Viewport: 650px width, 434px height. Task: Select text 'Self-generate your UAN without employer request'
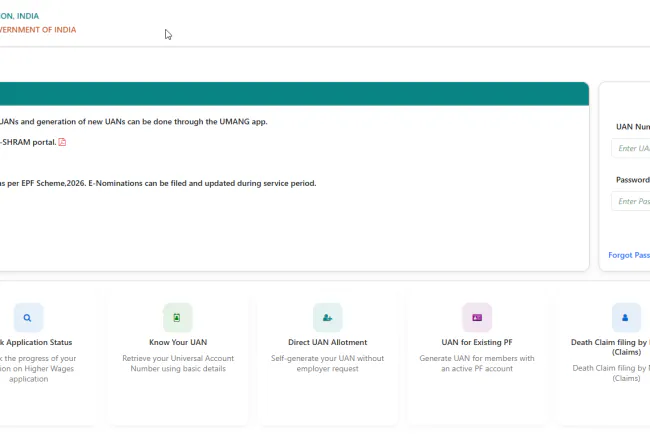point(327,364)
